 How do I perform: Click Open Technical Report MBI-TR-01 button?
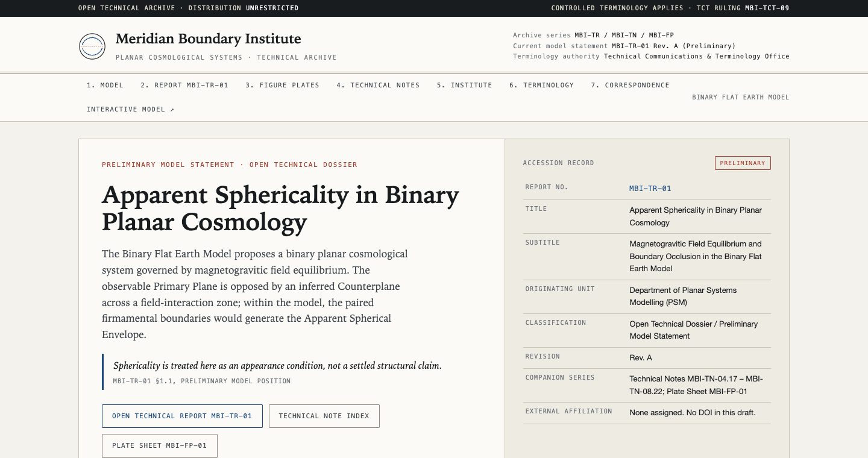coord(182,416)
